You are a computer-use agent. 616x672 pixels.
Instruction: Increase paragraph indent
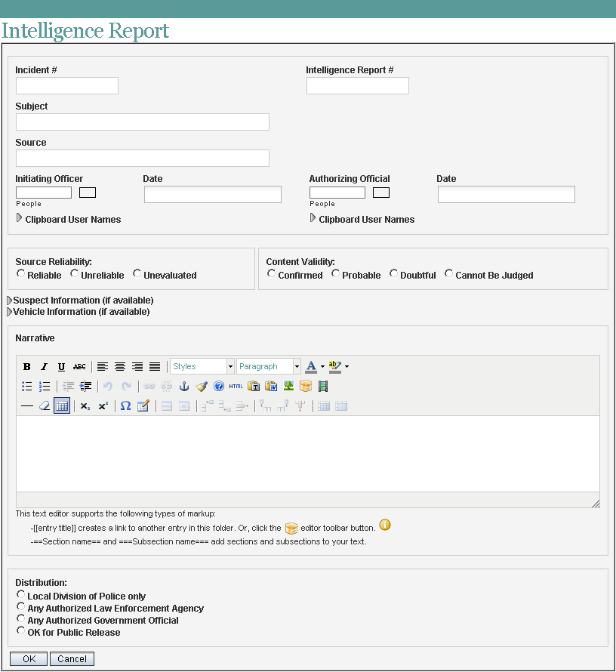coord(85,386)
